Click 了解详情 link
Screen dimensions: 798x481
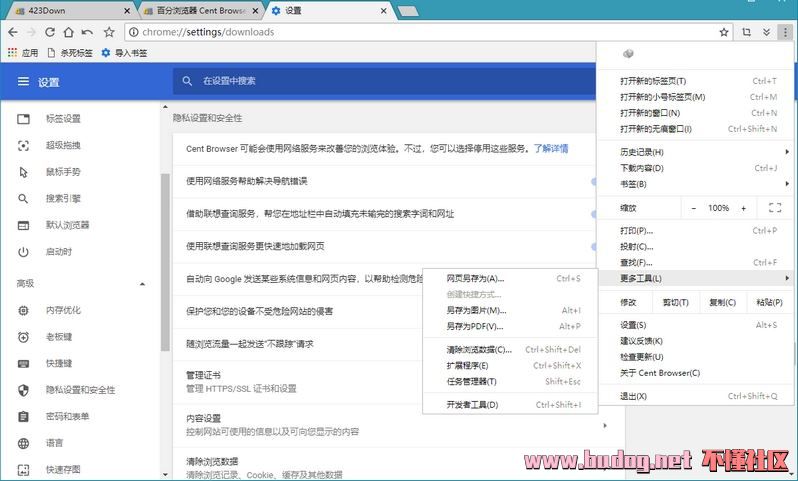(551, 149)
